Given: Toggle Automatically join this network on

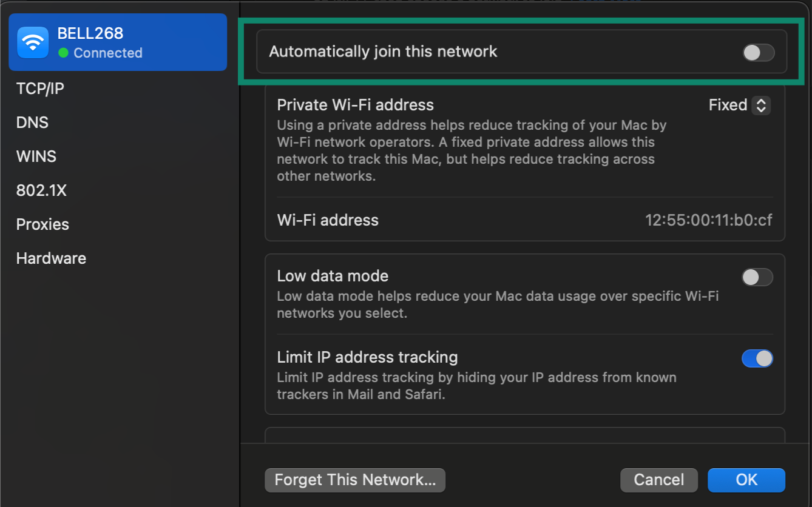Looking at the screenshot, I should pyautogui.click(x=757, y=53).
